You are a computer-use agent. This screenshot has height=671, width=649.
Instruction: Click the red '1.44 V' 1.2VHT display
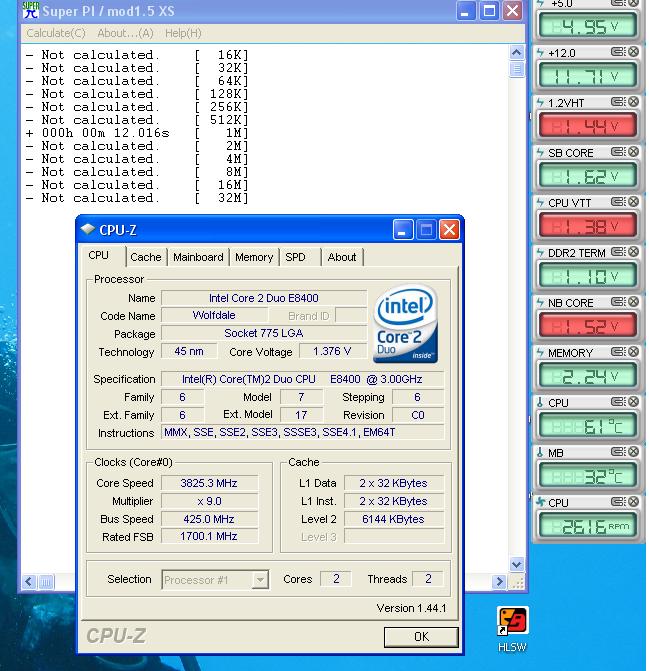click(x=588, y=125)
